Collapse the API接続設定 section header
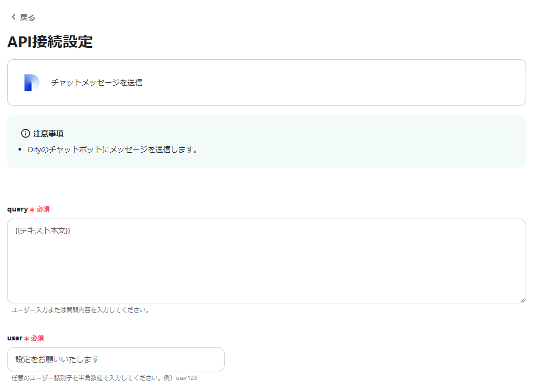 tap(50, 41)
